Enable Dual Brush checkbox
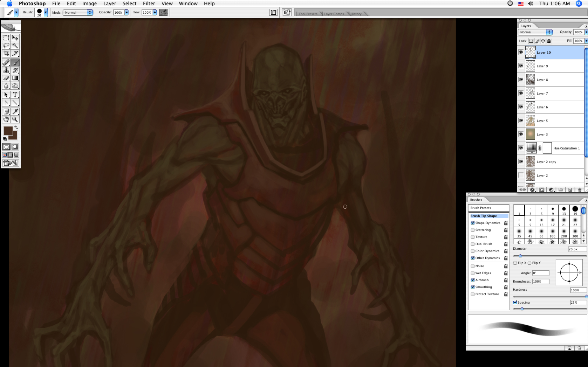The image size is (588, 367). tap(472, 244)
